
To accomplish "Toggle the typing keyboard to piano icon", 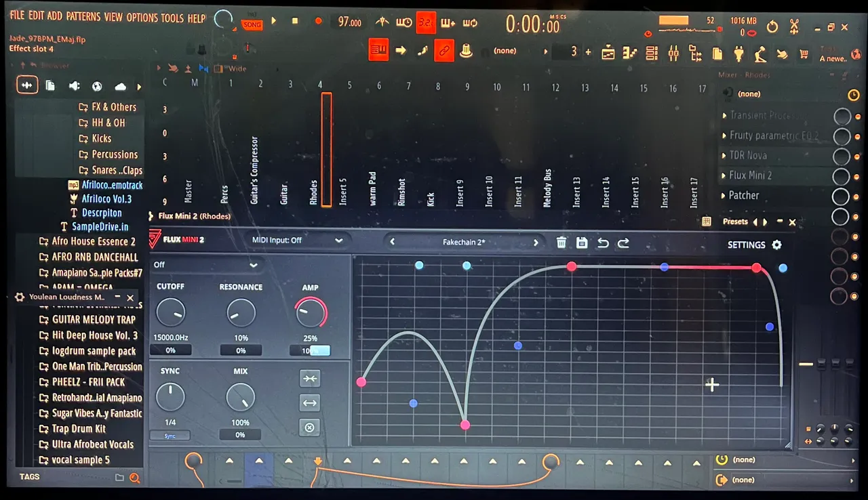I will tap(378, 50).
